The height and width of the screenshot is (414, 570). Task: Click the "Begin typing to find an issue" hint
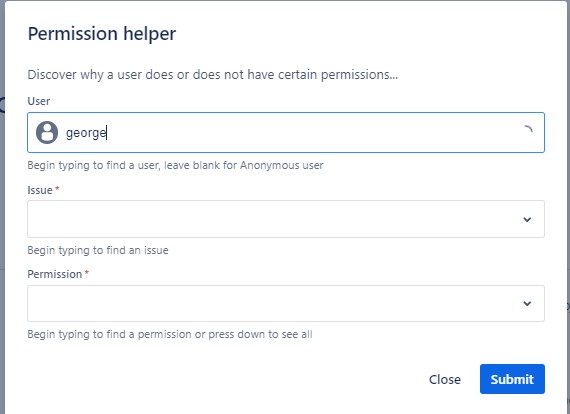pyautogui.click(x=98, y=250)
